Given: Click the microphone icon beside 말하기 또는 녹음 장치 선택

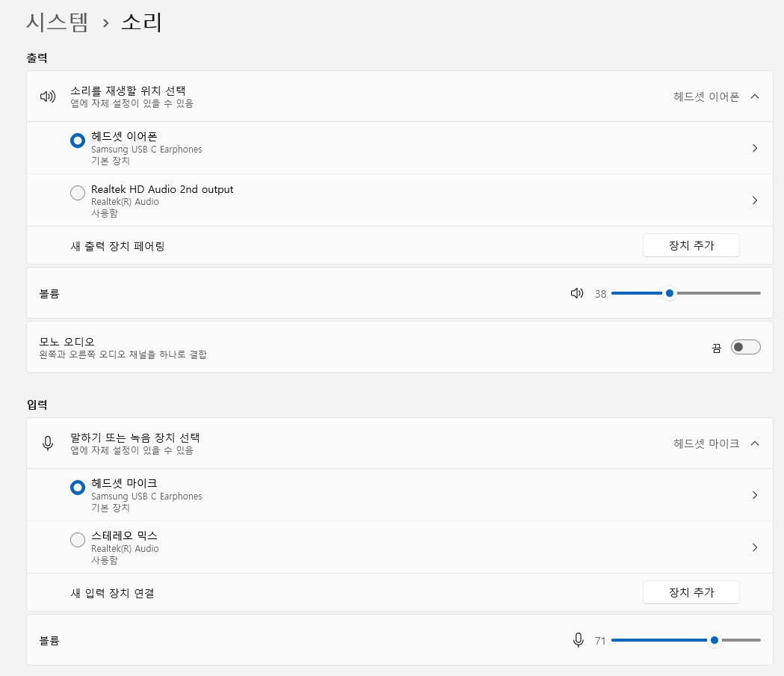Looking at the screenshot, I should pos(48,443).
